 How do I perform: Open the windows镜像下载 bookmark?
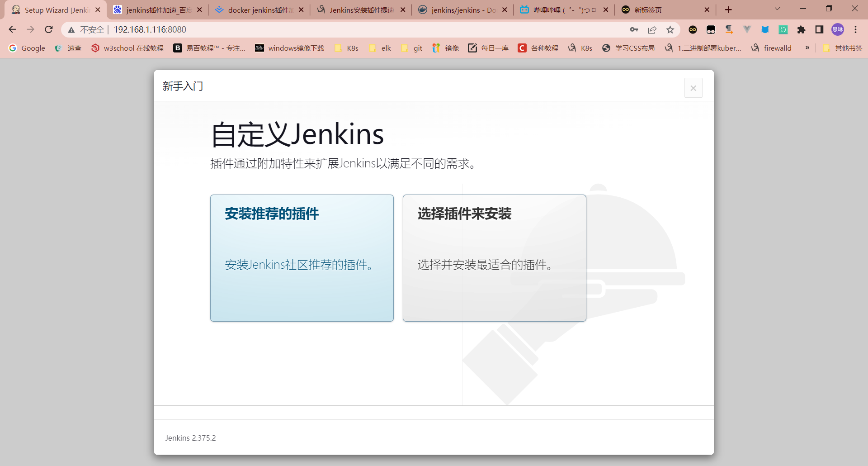tap(290, 48)
